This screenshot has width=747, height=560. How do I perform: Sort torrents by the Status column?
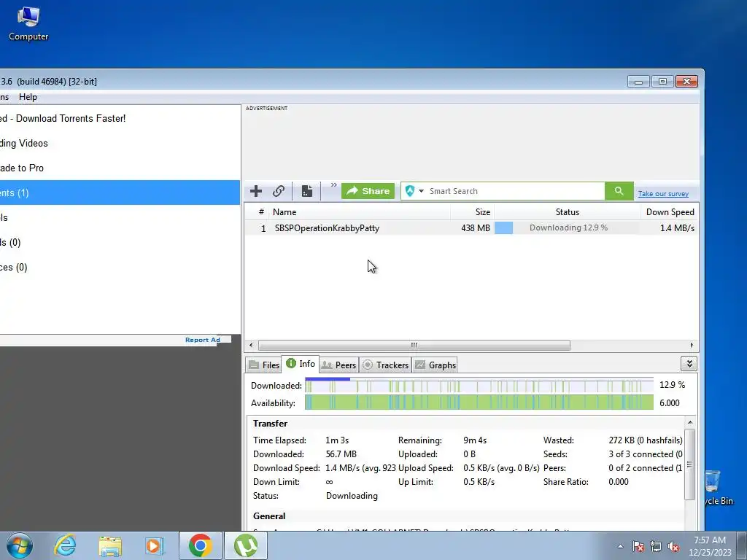(x=567, y=212)
